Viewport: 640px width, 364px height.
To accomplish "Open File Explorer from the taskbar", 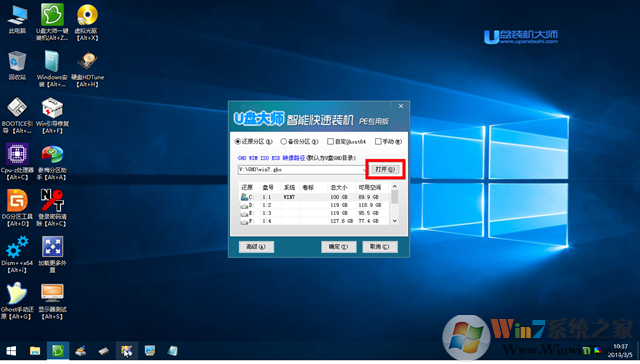I will pos(35,351).
